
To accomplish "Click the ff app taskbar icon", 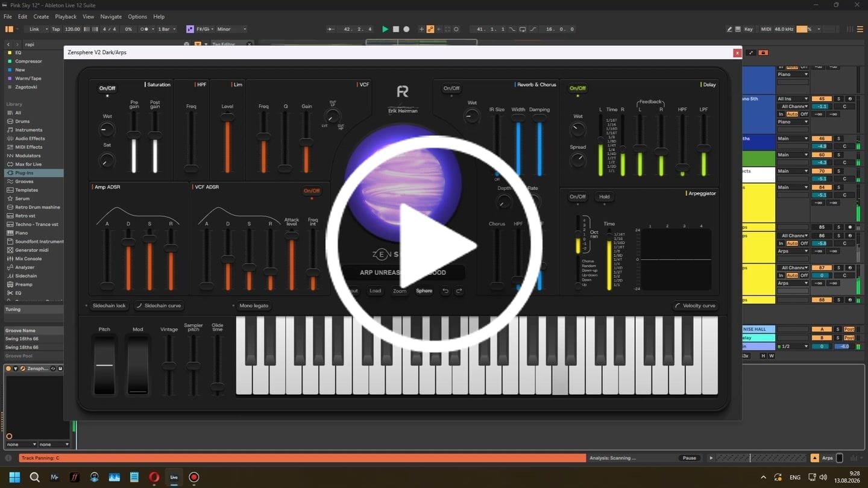I will (74, 477).
